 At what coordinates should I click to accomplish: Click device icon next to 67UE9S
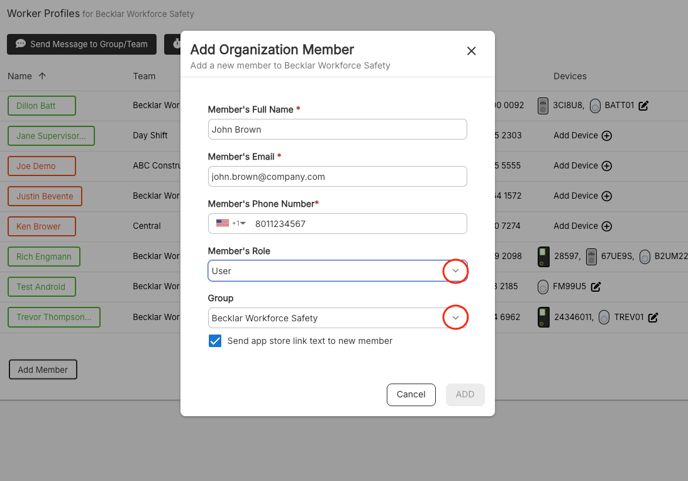click(x=591, y=257)
